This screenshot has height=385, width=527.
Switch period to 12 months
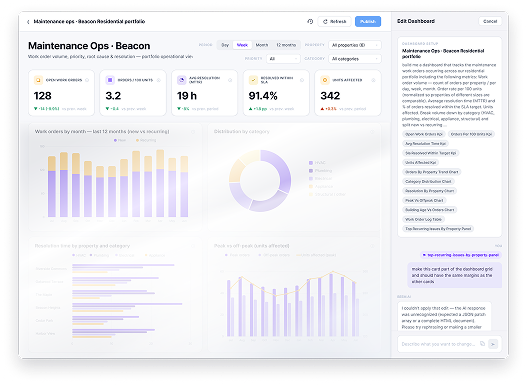286,45
